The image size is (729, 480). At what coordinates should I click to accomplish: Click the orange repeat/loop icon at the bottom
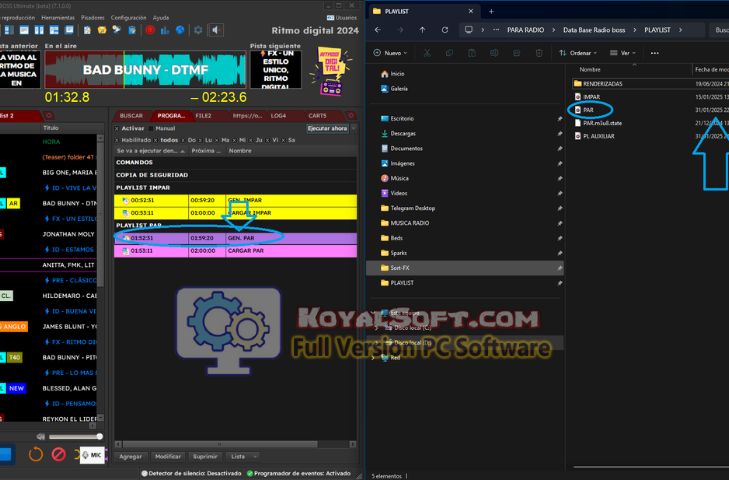pyautogui.click(x=36, y=453)
